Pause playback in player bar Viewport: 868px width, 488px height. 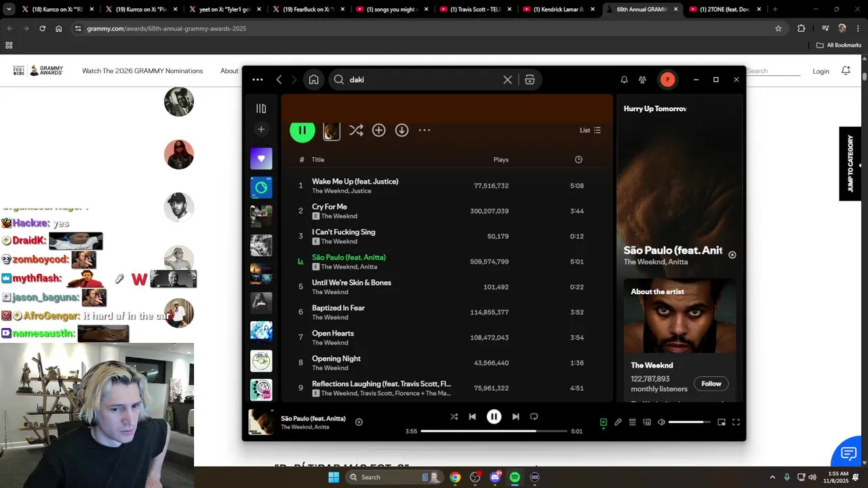point(494,417)
